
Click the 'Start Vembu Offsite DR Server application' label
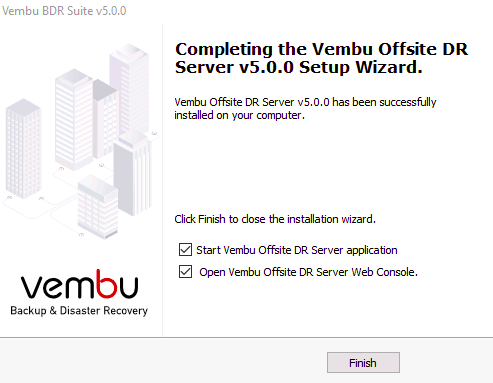297,250
